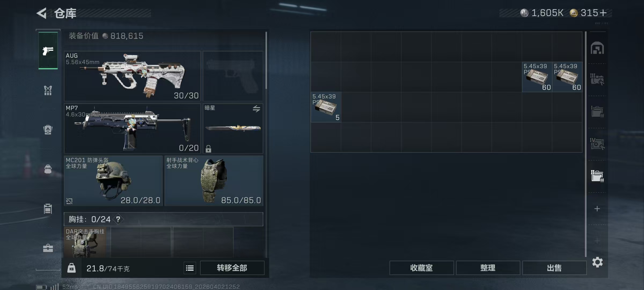Click the 转移全部 button
This screenshot has width=644, height=290.
(x=232, y=268)
